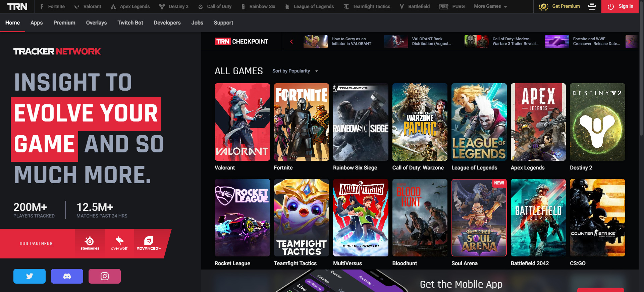Click the 'Get the Mobile App' heading
This screenshot has width=644, height=292.
click(x=461, y=284)
